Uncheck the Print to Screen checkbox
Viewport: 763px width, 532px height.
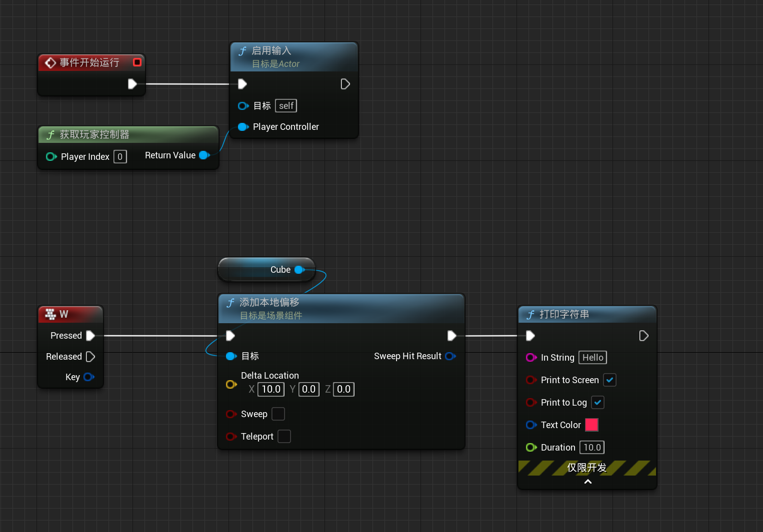(609, 380)
